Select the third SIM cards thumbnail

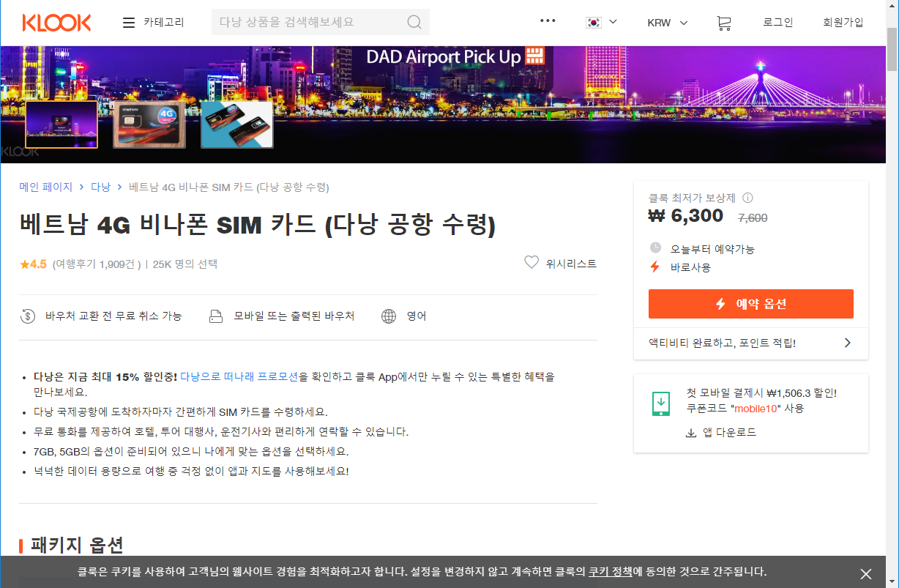pos(237,124)
